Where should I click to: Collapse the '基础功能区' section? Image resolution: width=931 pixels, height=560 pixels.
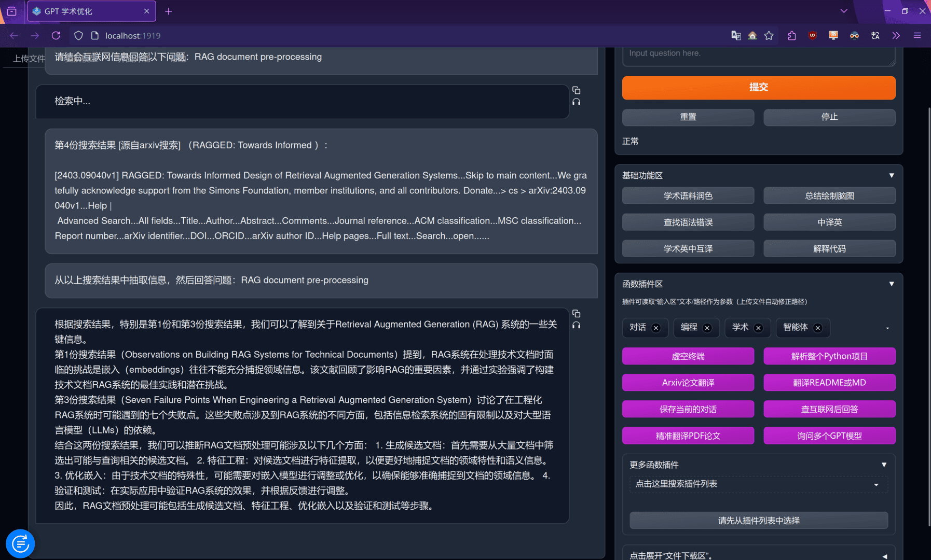[x=892, y=175]
